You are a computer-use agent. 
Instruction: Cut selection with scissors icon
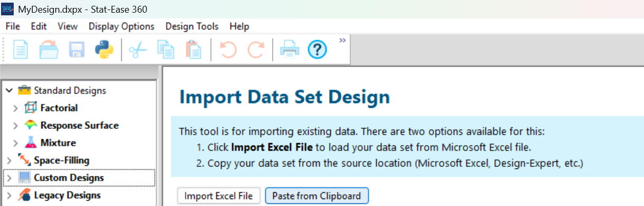pyautogui.click(x=138, y=50)
